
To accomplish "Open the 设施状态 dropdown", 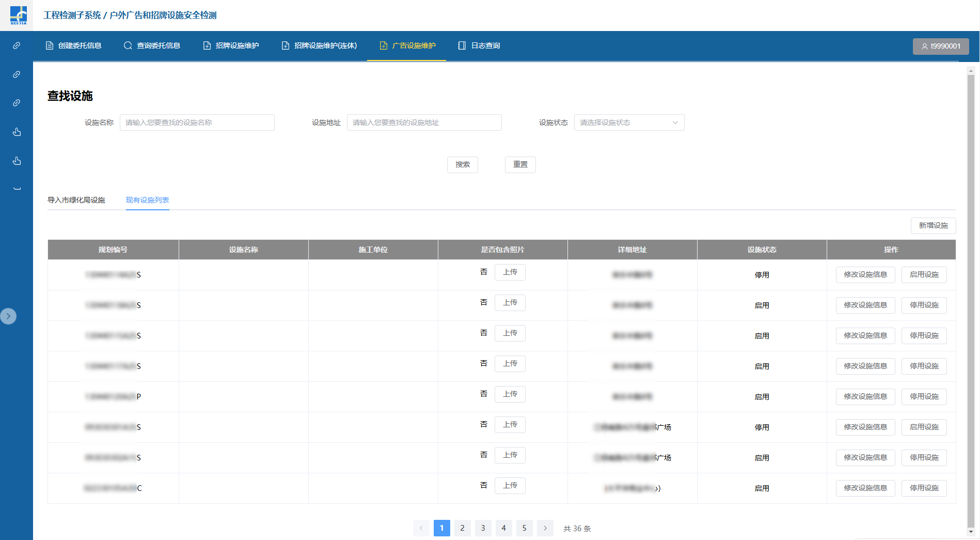I will coord(628,122).
